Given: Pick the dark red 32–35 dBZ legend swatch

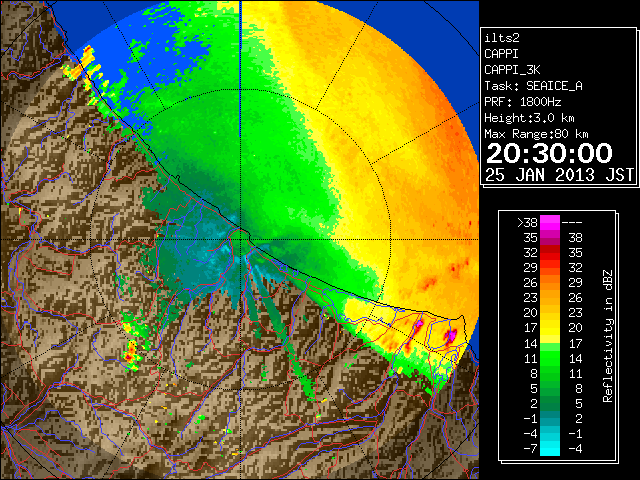Looking at the screenshot, I should 550,252.
